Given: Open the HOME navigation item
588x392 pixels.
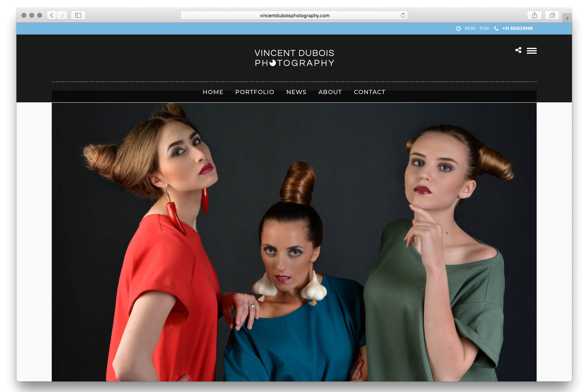Looking at the screenshot, I should click(213, 92).
